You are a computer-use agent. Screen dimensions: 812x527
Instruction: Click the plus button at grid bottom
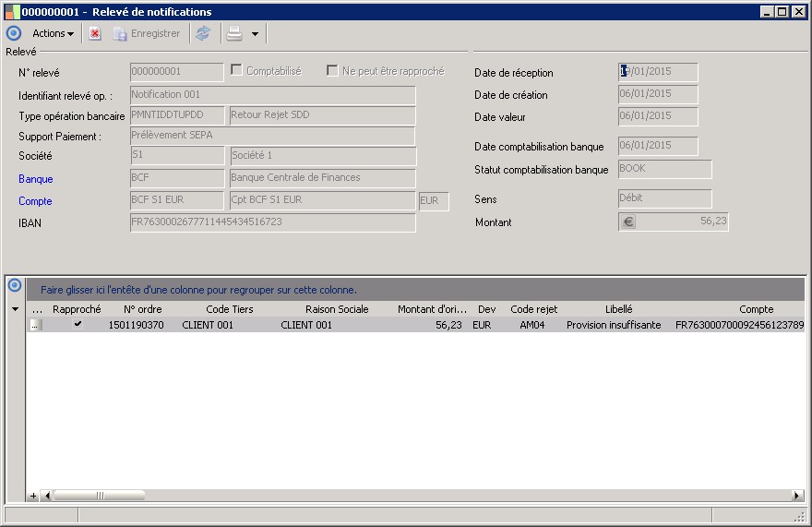click(x=33, y=496)
